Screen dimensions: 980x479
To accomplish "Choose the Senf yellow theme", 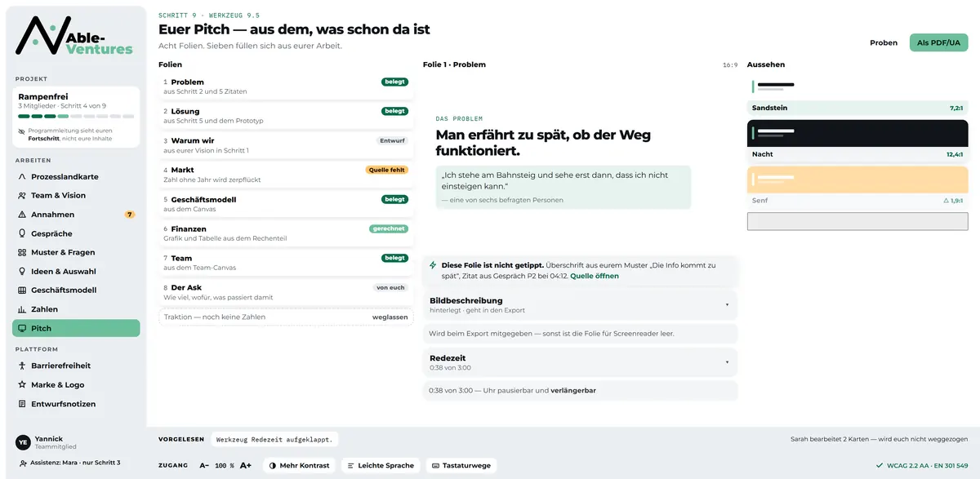I will pyautogui.click(x=857, y=187).
